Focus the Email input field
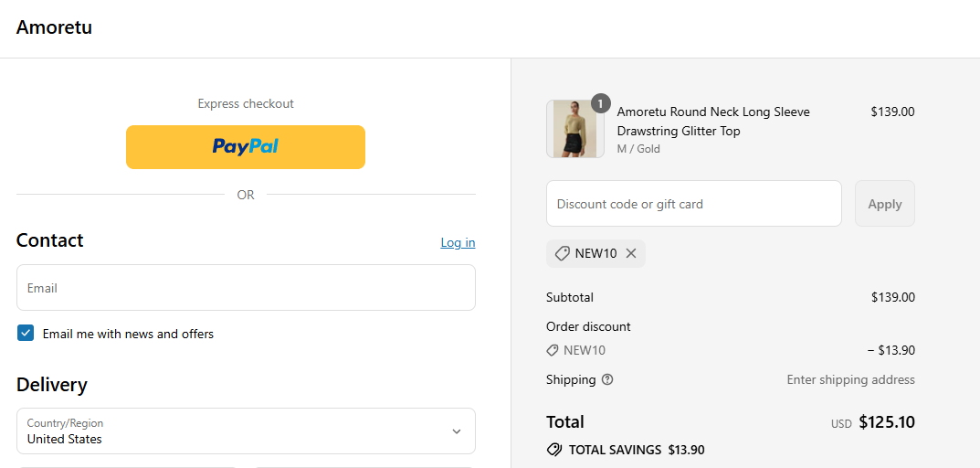The image size is (980, 468). click(246, 288)
